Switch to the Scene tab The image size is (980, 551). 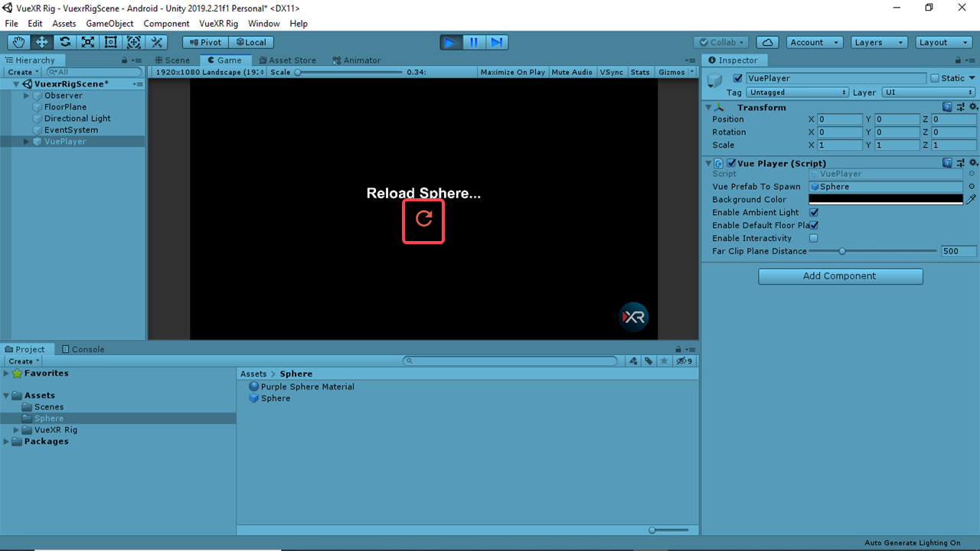point(172,60)
